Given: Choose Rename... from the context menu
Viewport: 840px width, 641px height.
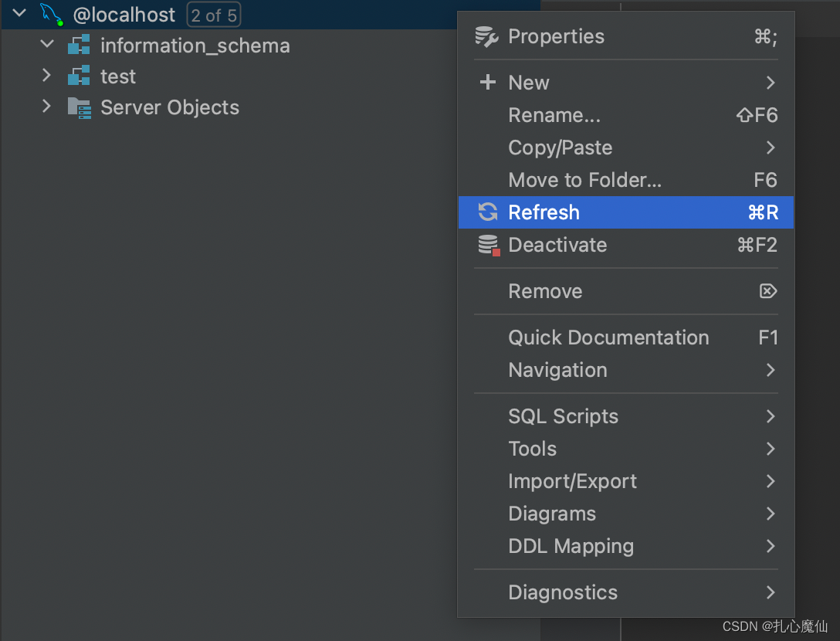Looking at the screenshot, I should [554, 115].
